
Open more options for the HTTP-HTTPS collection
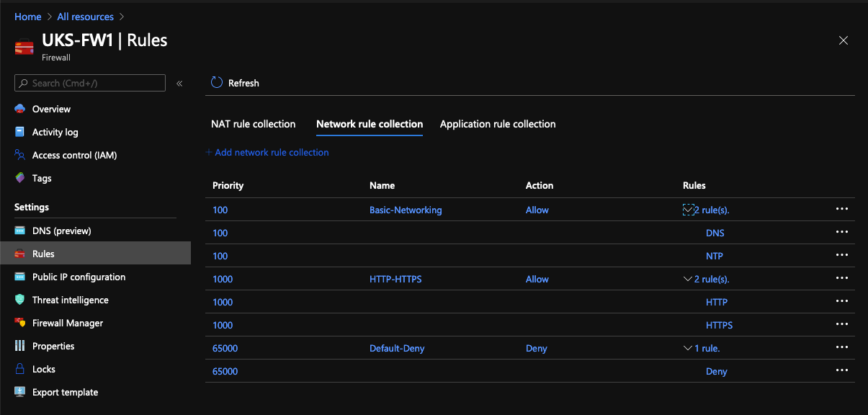tap(842, 278)
